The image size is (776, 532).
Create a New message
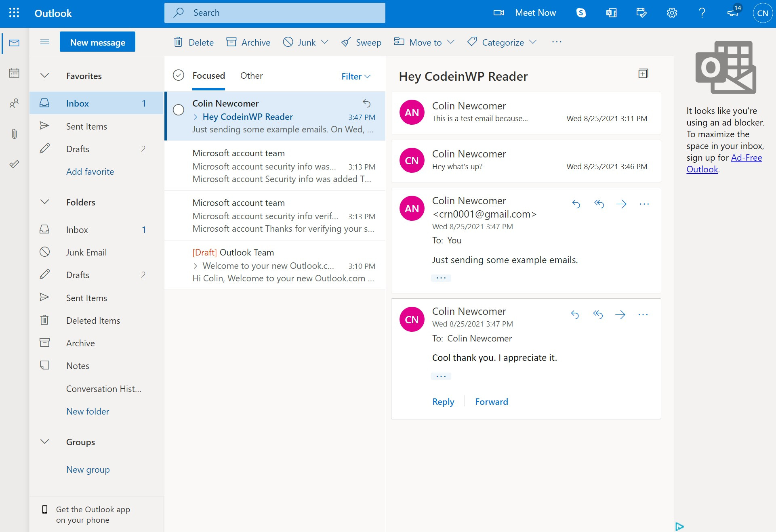point(97,42)
